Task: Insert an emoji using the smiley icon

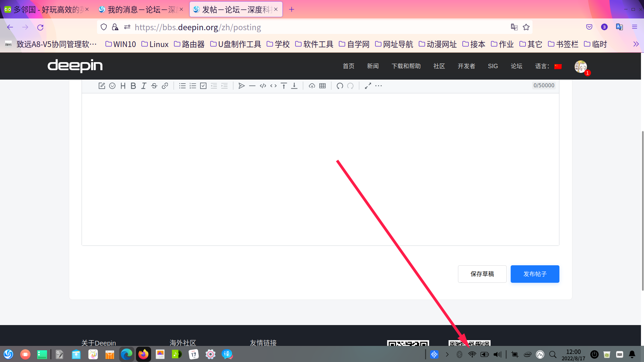Action: pos(112,86)
